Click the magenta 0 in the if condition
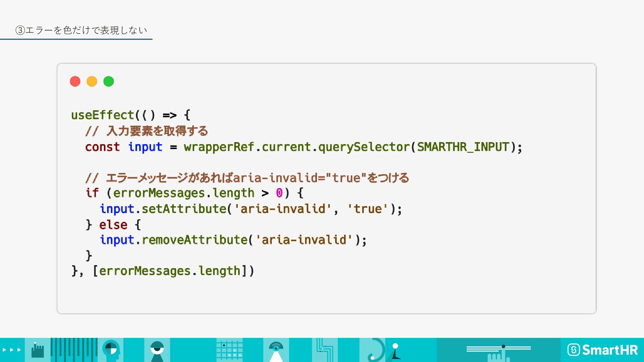644x362 pixels. 279,193
